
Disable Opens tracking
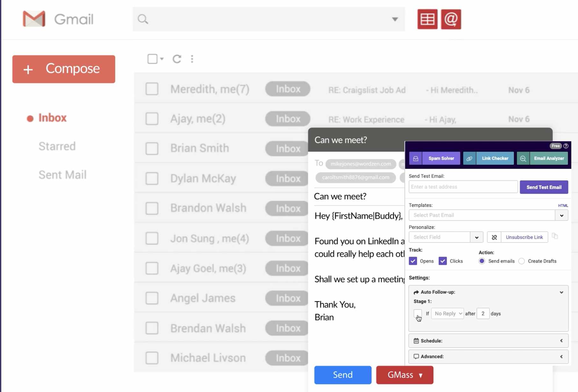point(413,261)
